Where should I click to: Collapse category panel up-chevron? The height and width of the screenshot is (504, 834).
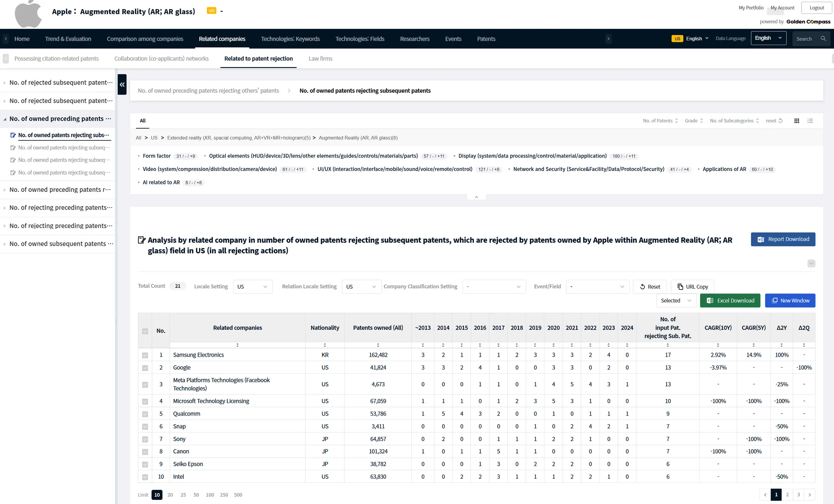(476, 197)
